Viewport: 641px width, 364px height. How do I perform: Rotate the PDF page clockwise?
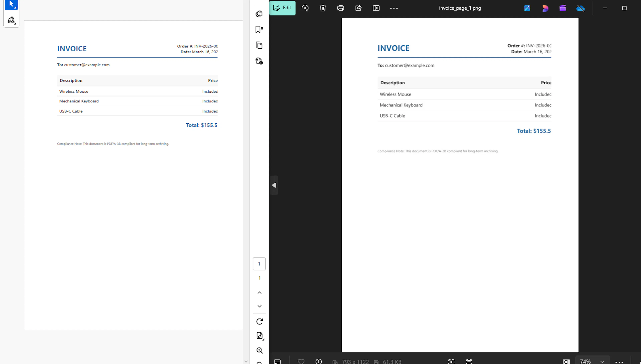point(260,321)
